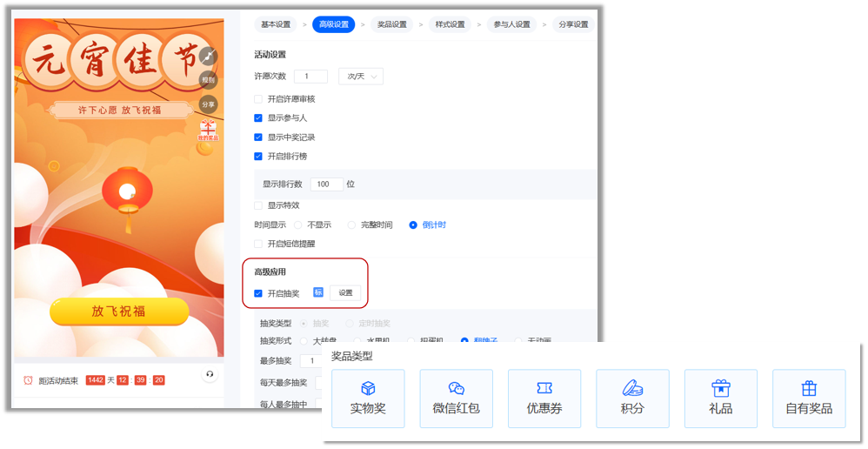Enable the 显示特效 checkbox

coord(258,205)
